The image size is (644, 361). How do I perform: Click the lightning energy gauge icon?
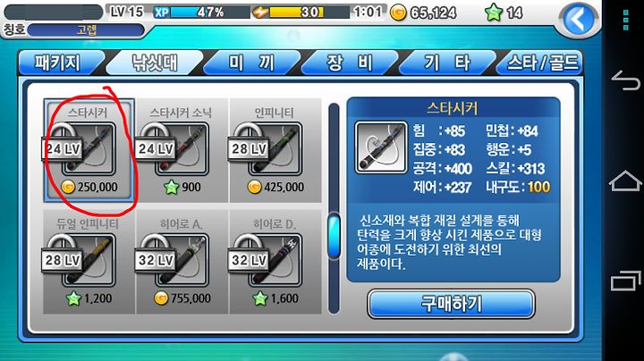pos(260,13)
